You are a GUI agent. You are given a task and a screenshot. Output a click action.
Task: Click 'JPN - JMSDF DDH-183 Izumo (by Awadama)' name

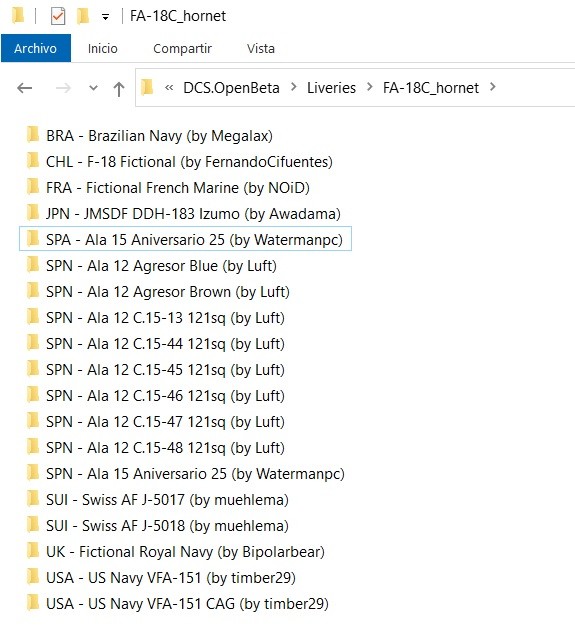(x=193, y=214)
